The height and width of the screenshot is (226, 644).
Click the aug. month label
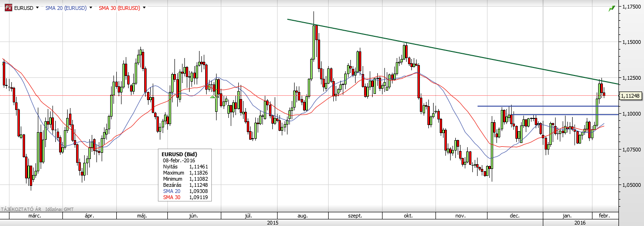point(303,216)
